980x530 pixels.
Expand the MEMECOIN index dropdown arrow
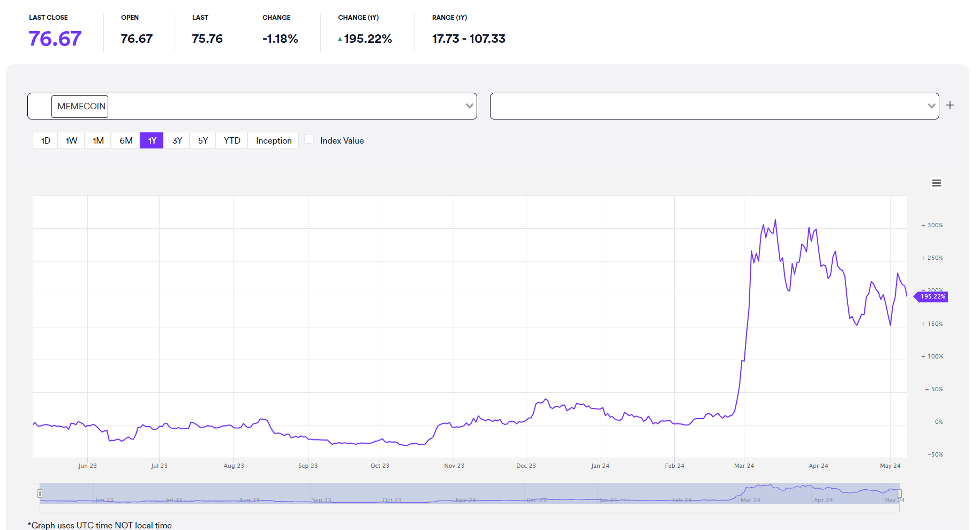(470, 106)
